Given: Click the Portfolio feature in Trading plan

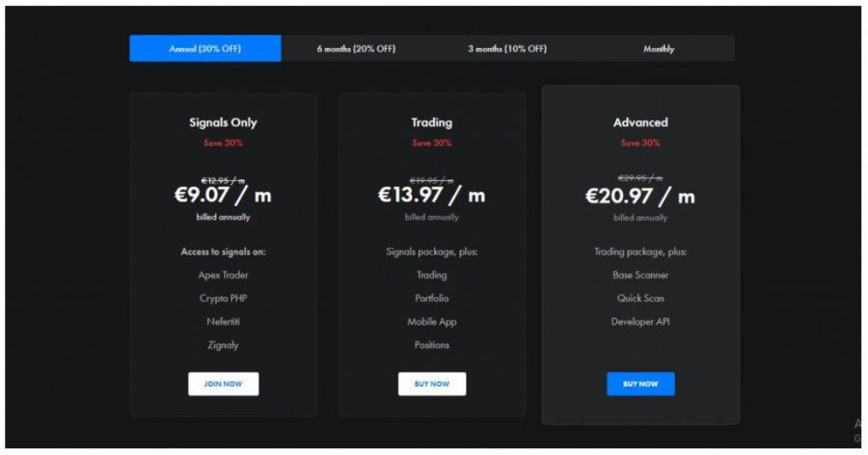Looking at the screenshot, I should click(x=432, y=298).
